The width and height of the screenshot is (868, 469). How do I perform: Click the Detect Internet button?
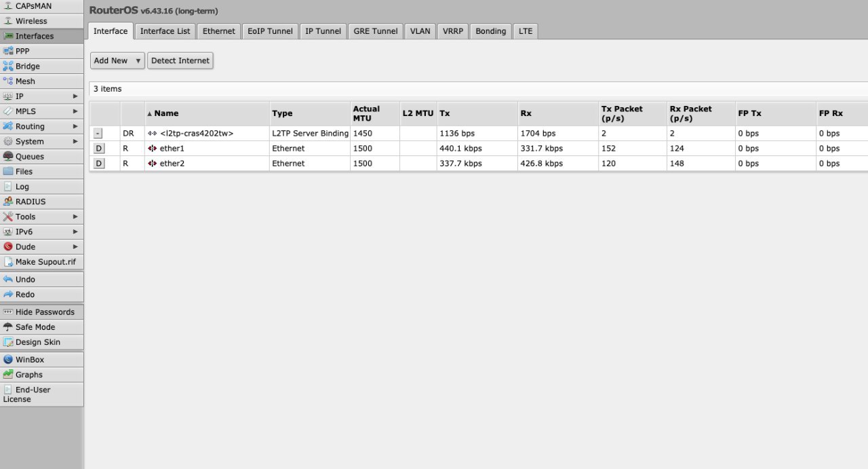click(x=180, y=60)
